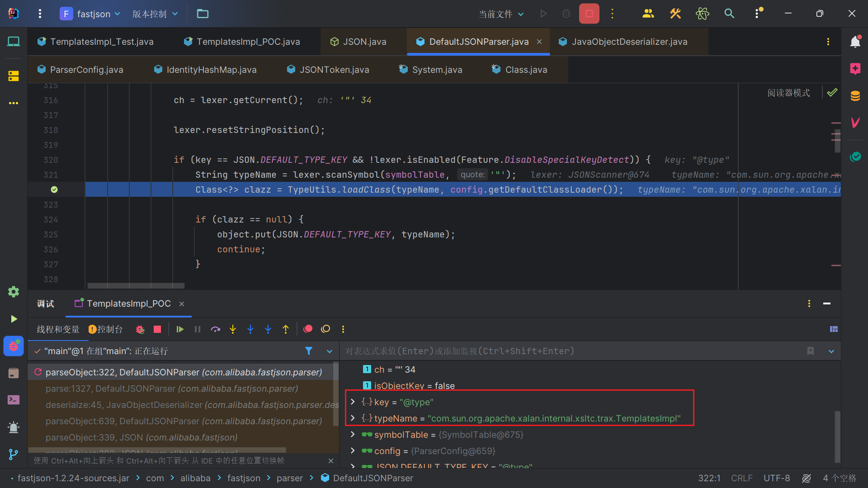
Task: Switch to JSONToken.java tab
Action: tap(328, 70)
